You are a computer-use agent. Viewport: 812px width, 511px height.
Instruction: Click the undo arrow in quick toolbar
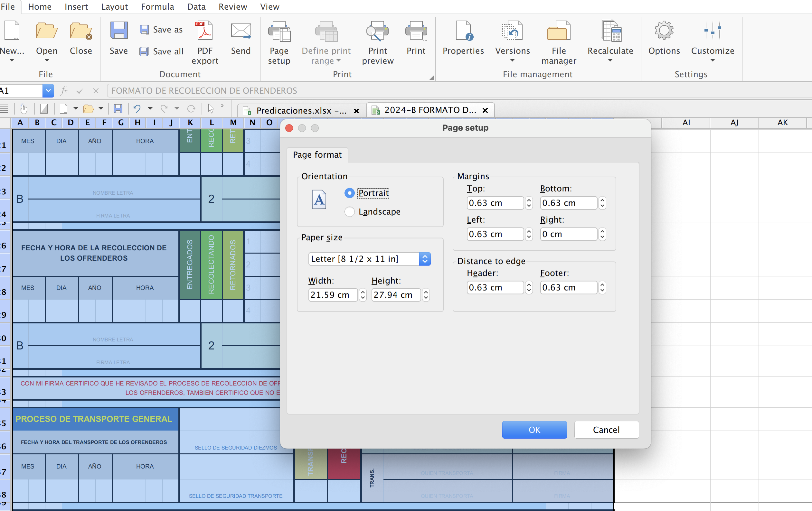tap(137, 108)
